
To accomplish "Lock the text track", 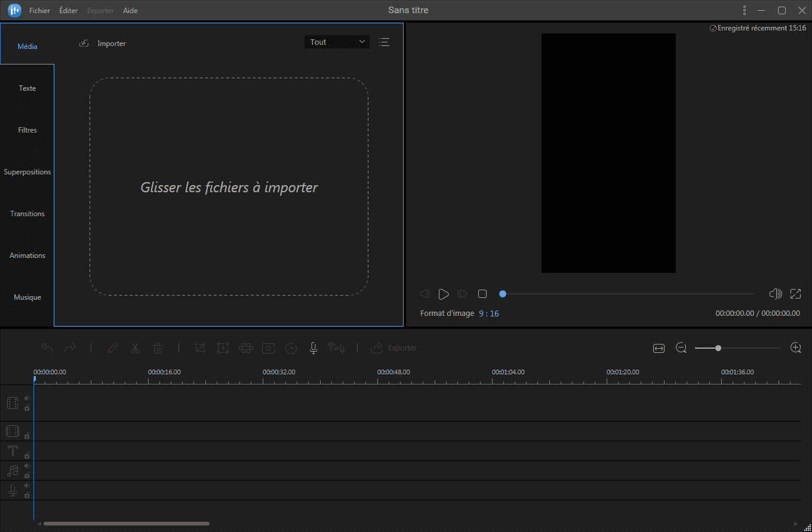I will point(27,456).
